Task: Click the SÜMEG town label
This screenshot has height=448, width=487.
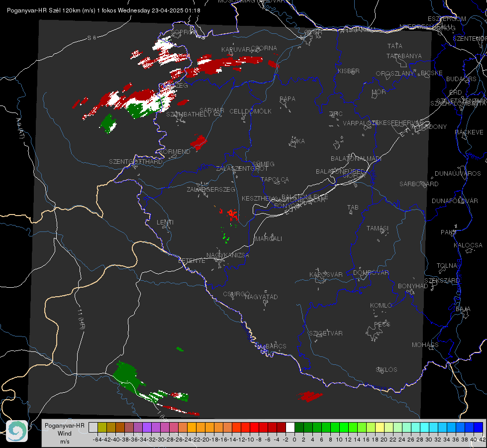Action: coord(263,164)
